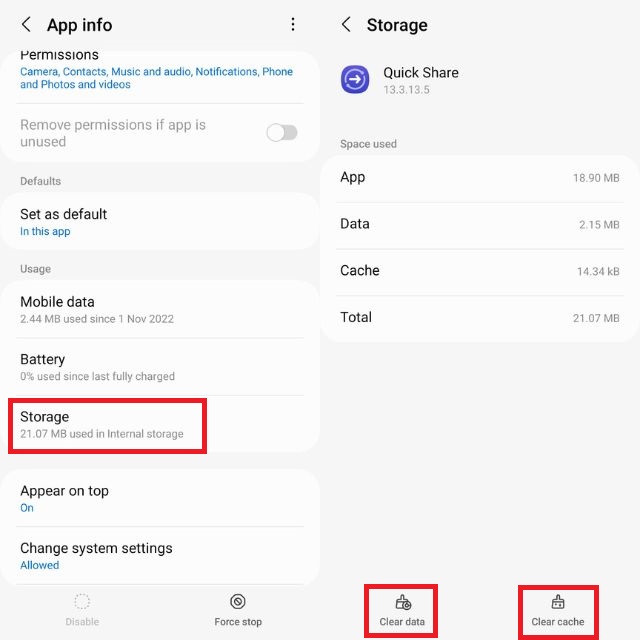Toggle Remove permissions if app is unused
This screenshot has width=640, height=640.
[281, 133]
